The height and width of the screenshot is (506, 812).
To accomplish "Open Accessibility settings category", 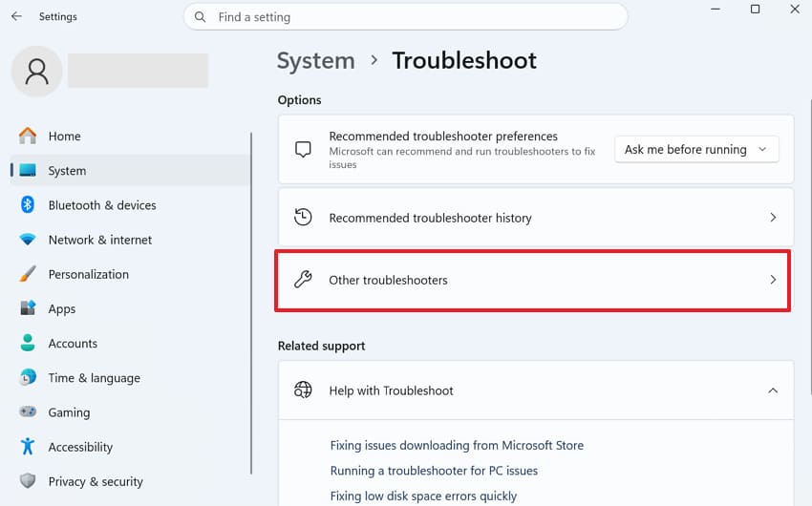I will coord(80,447).
